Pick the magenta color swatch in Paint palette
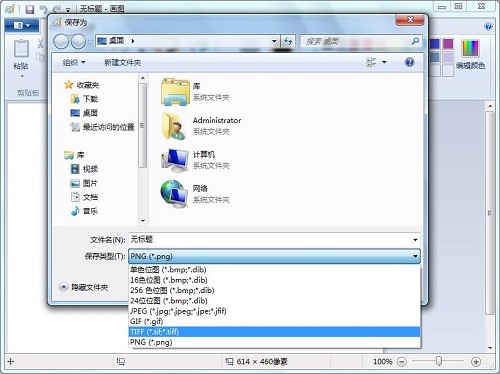Image resolution: width=500 pixels, height=374 pixels. coord(448,43)
